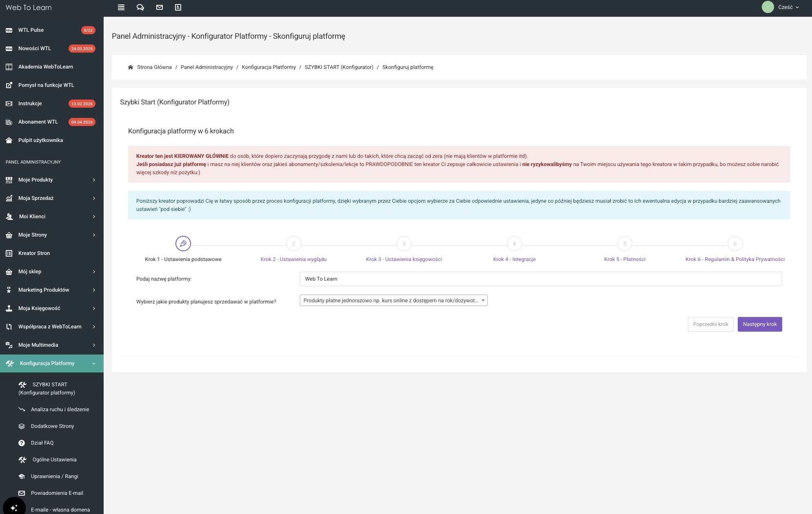Click the Moje Multimedia icon
This screenshot has width=812, height=514.
pyautogui.click(x=9, y=345)
